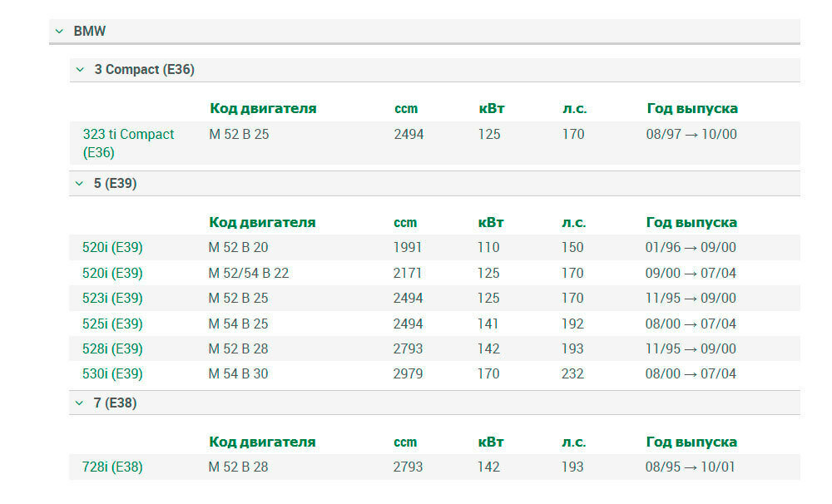Click displacement value 2979
The image size is (832, 504).
click(408, 373)
